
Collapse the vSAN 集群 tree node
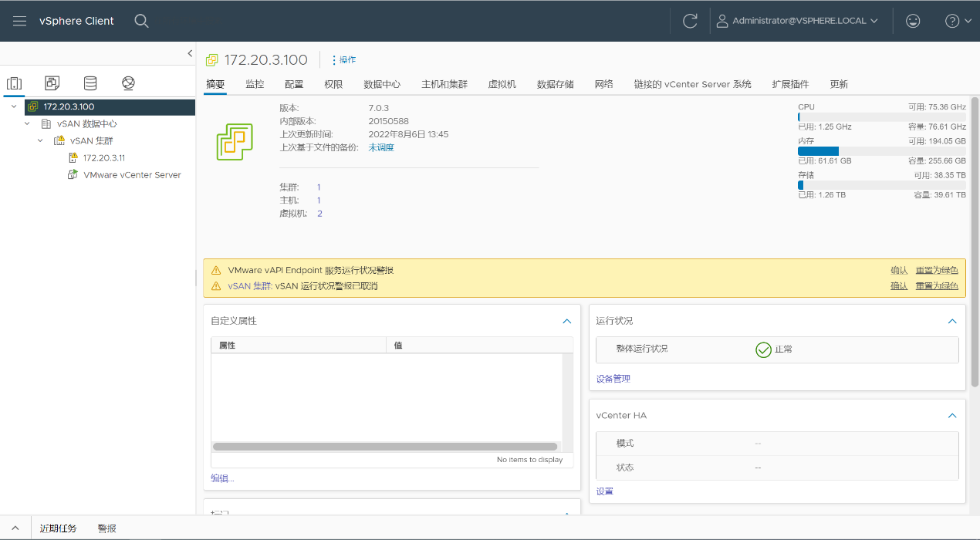pos(40,140)
